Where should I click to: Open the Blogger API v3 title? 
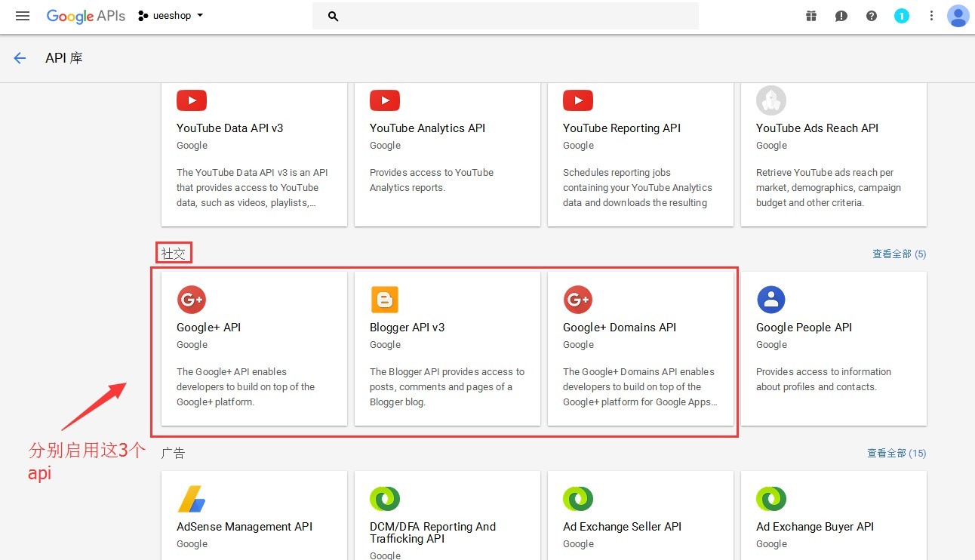[408, 328]
